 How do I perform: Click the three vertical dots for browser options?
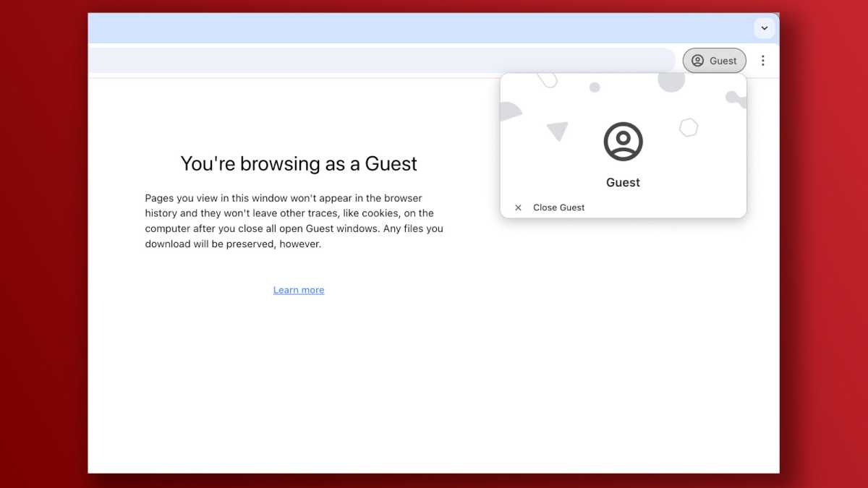click(763, 60)
